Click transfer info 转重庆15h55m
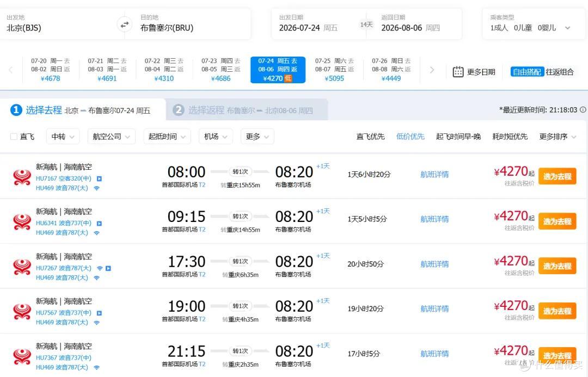Image resolution: width=588 pixels, height=377 pixels. (x=241, y=185)
